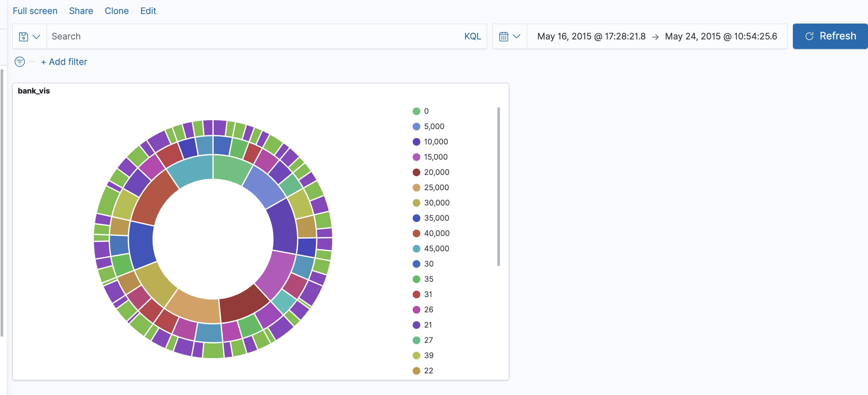This screenshot has height=395, width=868.
Task: Open the Share menu
Action: coord(81,11)
